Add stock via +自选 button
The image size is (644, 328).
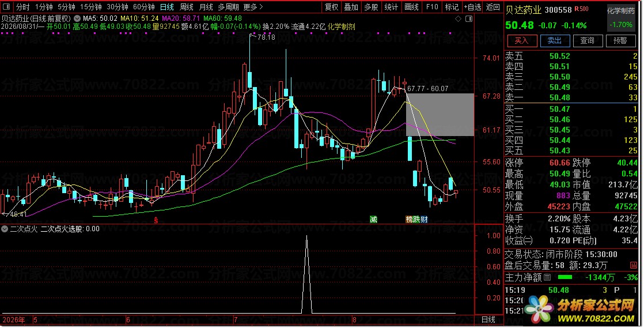(472, 7)
